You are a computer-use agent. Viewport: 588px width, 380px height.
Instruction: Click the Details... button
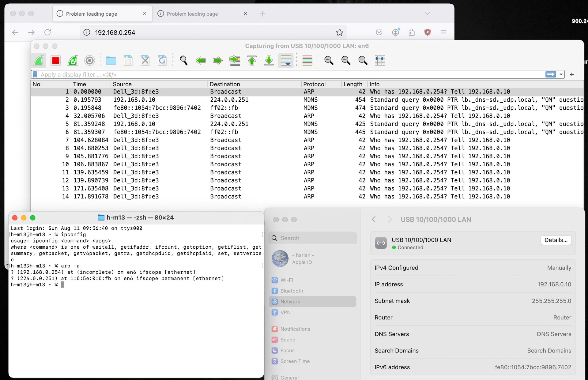pyautogui.click(x=556, y=240)
